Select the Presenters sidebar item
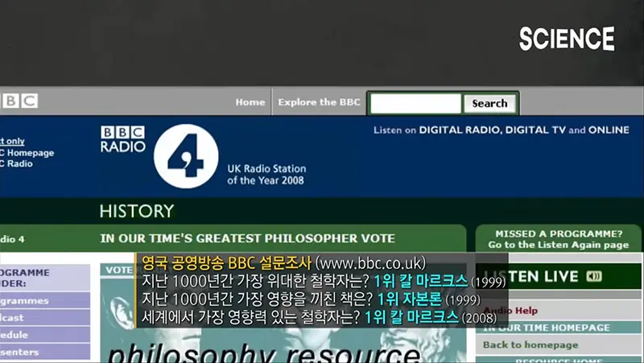Image resolution: width=644 pixels, height=363 pixels. tap(45, 352)
